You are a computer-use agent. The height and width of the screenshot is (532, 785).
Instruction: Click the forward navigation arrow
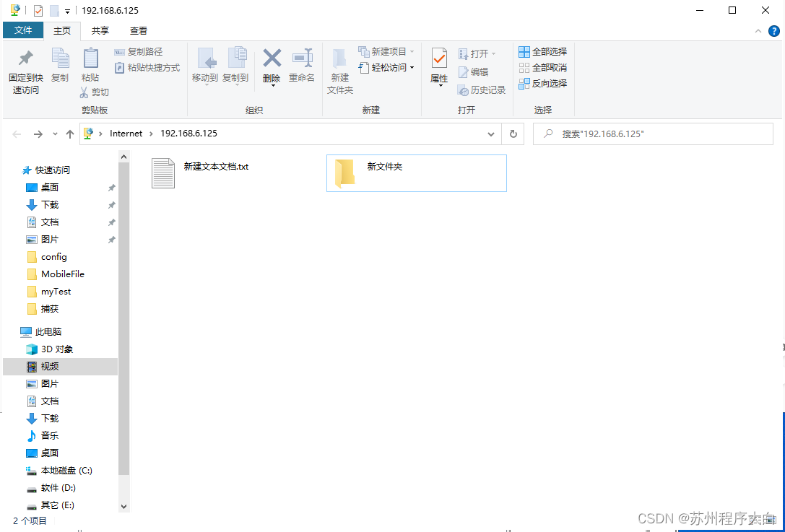point(38,134)
